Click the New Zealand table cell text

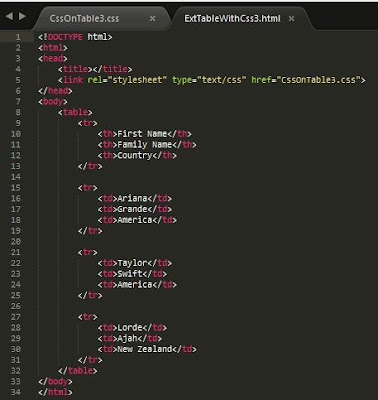click(144, 349)
